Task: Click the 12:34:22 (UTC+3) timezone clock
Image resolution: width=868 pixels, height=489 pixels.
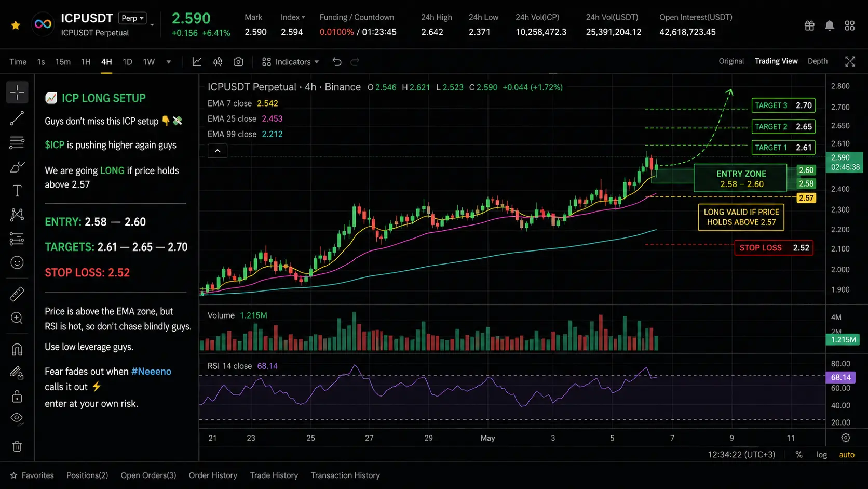Action: tap(741, 455)
